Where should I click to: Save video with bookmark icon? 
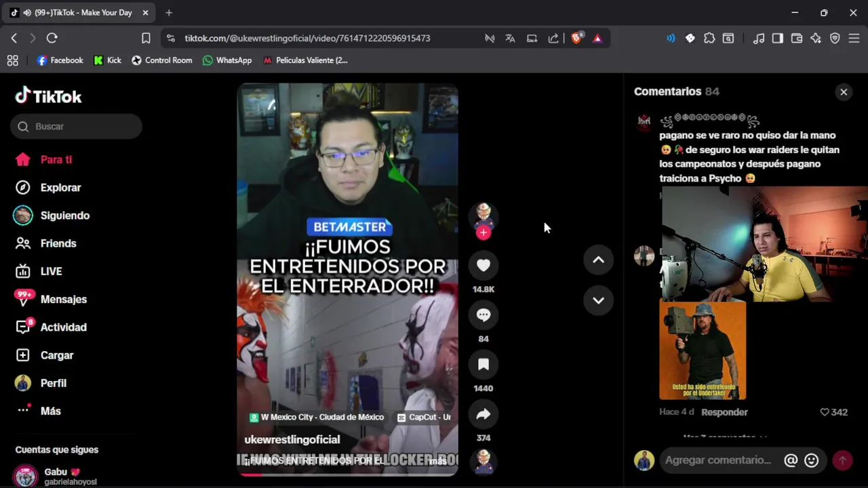click(484, 364)
